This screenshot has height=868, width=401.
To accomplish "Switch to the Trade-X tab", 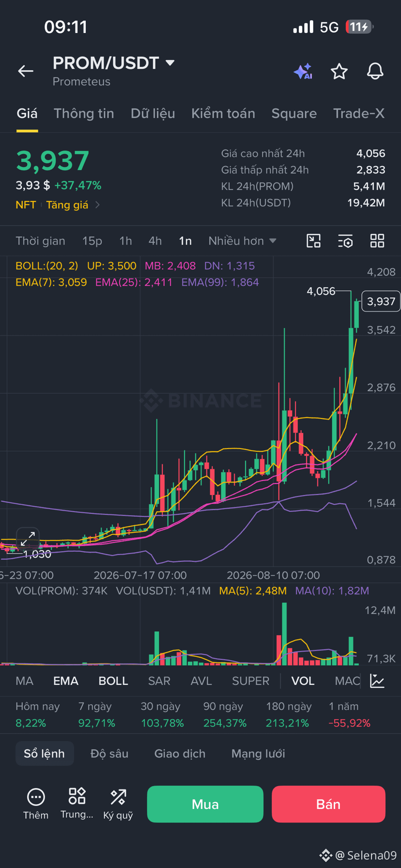I will point(359,113).
